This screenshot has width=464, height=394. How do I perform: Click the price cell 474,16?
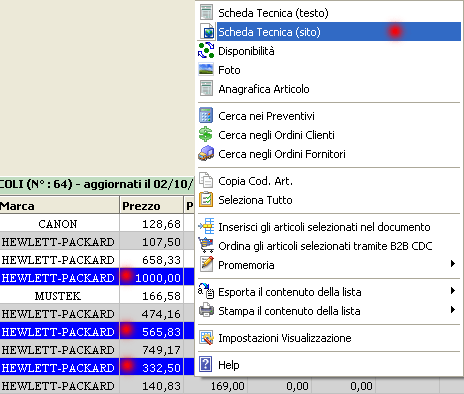(151, 313)
